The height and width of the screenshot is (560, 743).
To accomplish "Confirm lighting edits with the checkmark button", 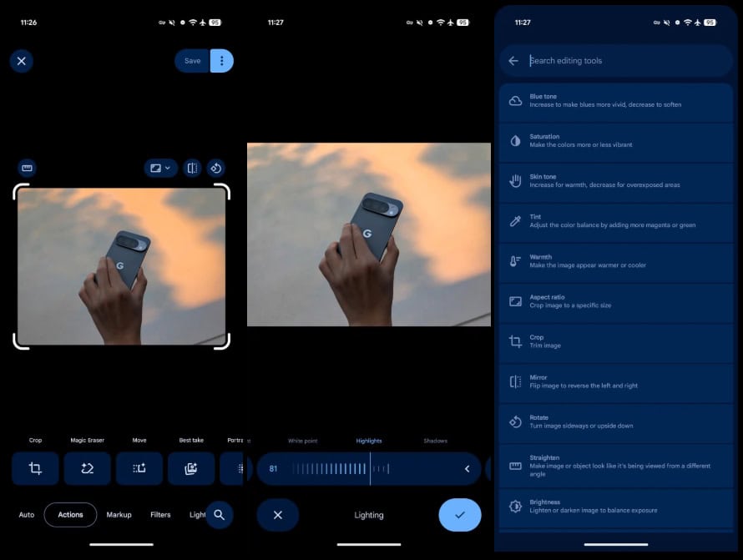I will click(459, 515).
